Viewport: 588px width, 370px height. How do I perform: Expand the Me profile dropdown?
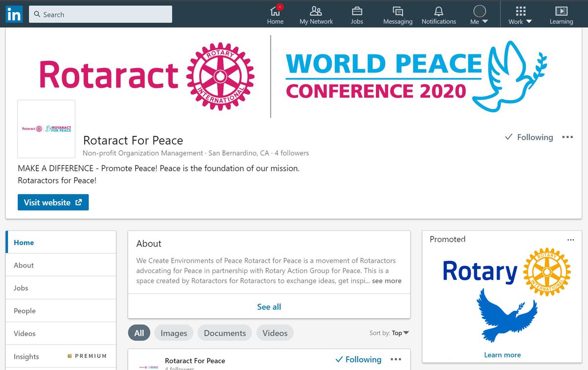[x=479, y=15]
